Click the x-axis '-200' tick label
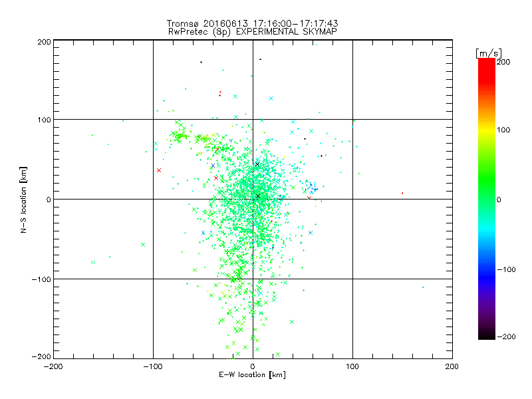This screenshot has height=399, width=532. 53,366
